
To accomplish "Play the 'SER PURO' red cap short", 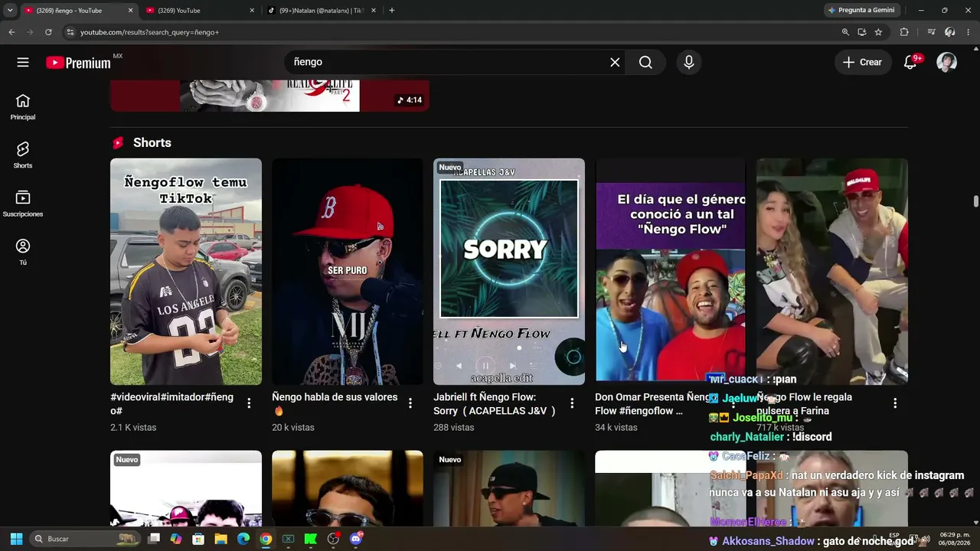I will [x=348, y=272].
